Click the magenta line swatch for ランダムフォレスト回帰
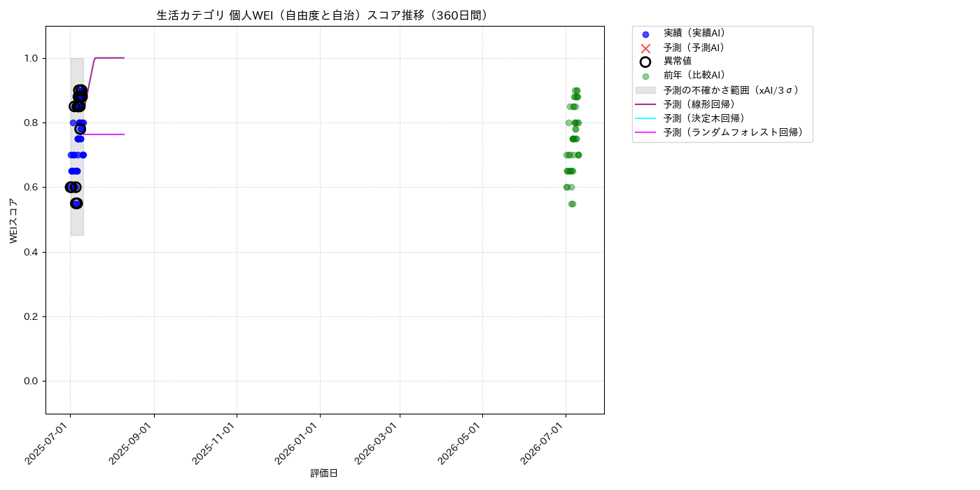Image resolution: width=980 pixels, height=490 pixels. click(x=645, y=132)
